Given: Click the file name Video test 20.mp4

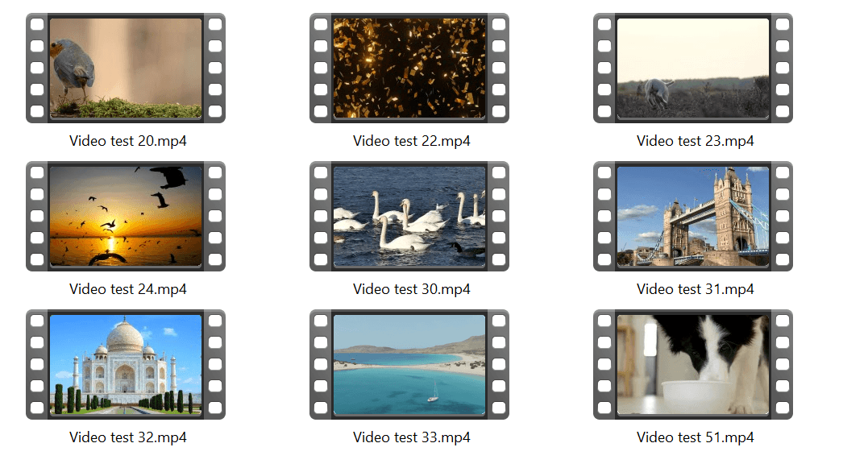Looking at the screenshot, I should coord(128,141).
